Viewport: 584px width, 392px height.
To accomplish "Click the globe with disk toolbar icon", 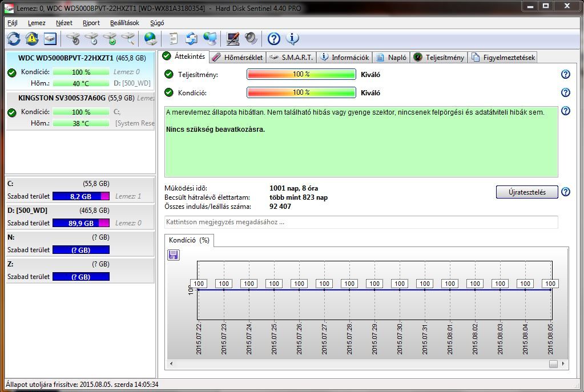I will pos(151,39).
